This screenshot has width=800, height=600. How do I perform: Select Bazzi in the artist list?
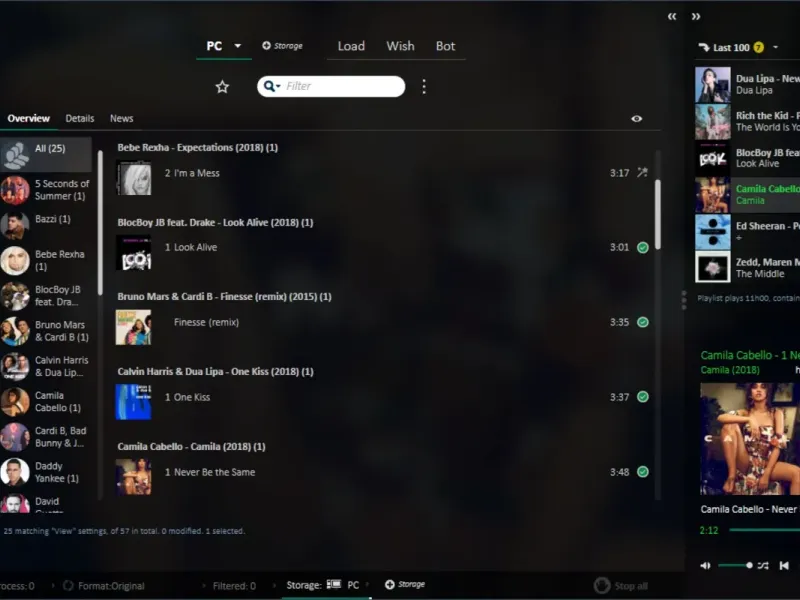point(46,225)
